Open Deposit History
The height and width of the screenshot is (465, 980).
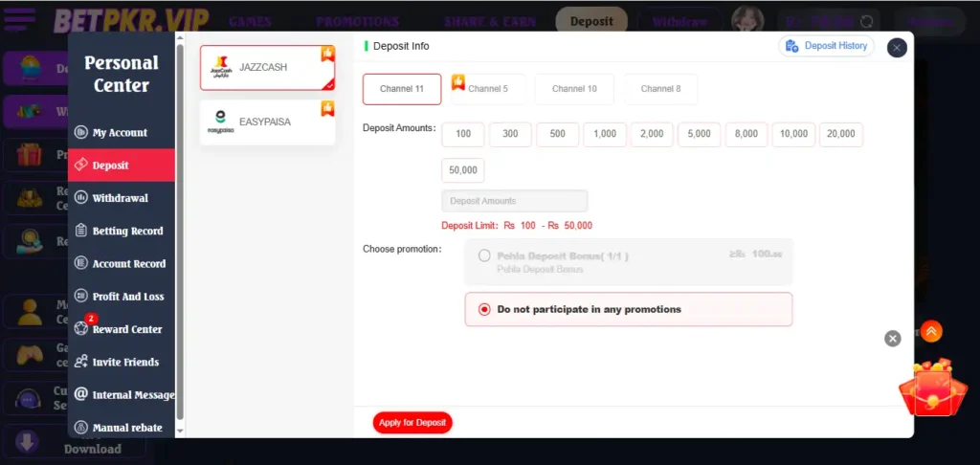[x=826, y=46]
